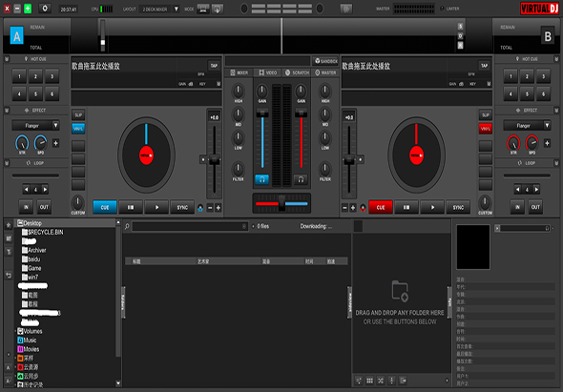Image resolution: width=563 pixels, height=392 pixels.
Task: Switch to the MIXER tab
Action: (x=239, y=72)
